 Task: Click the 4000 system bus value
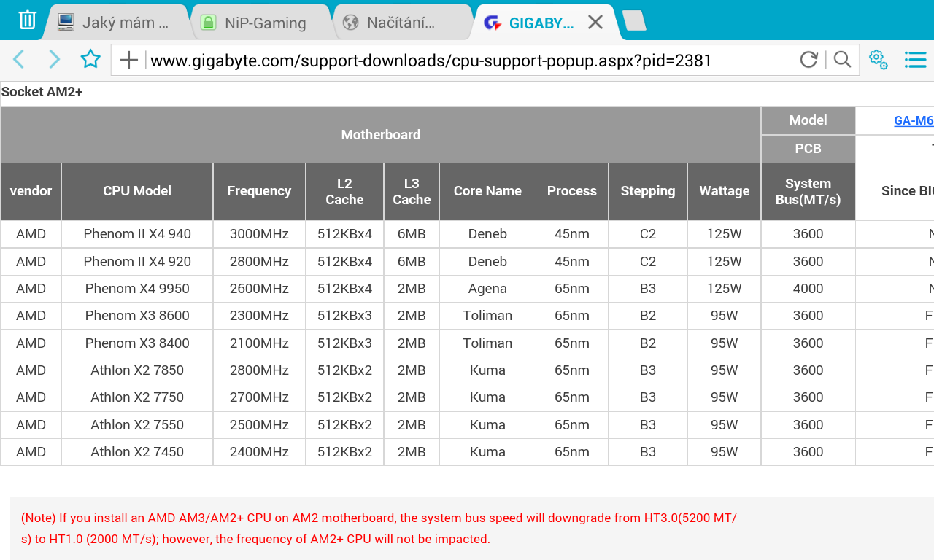pyautogui.click(x=808, y=289)
